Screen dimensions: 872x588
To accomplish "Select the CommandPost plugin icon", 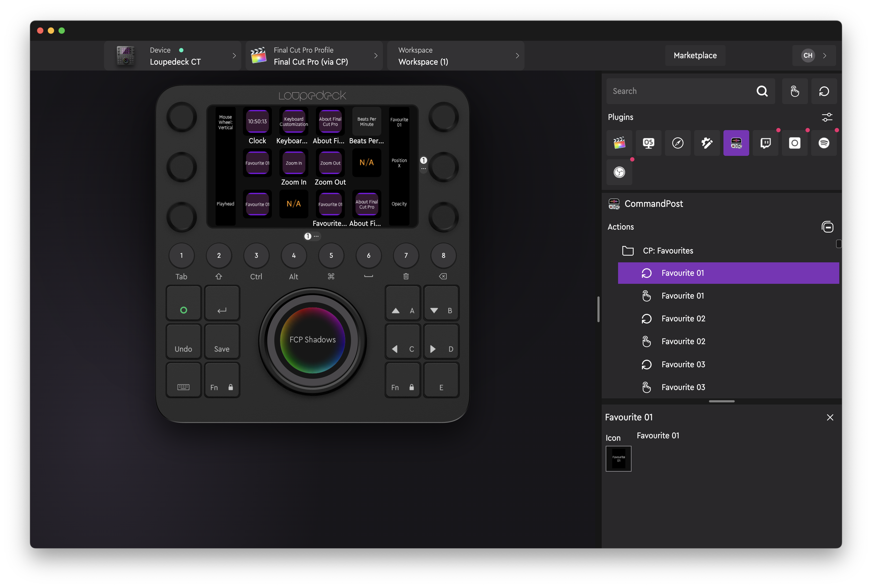I will (736, 143).
